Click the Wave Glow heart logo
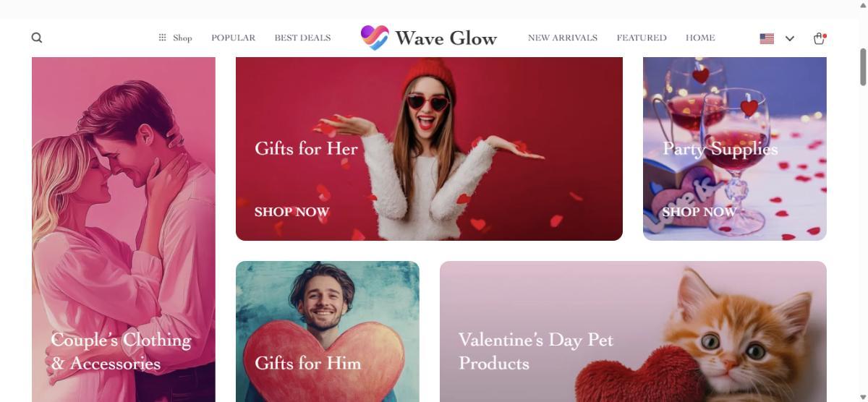Screen dimensions: 868x402 coord(375,38)
